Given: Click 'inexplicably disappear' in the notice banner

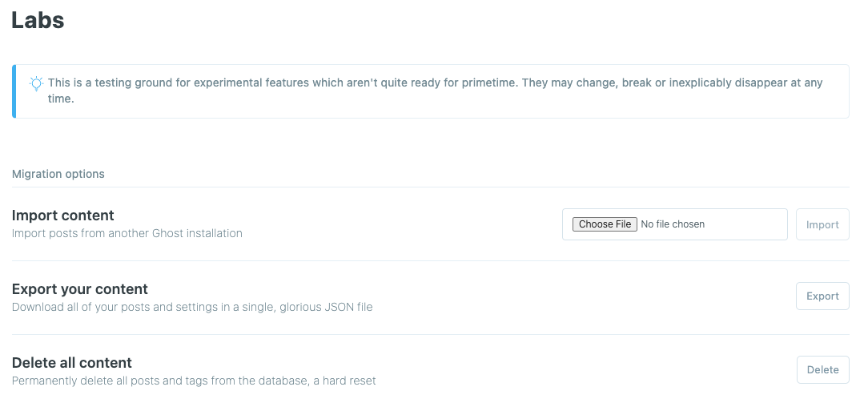Looking at the screenshot, I should click(x=721, y=83).
